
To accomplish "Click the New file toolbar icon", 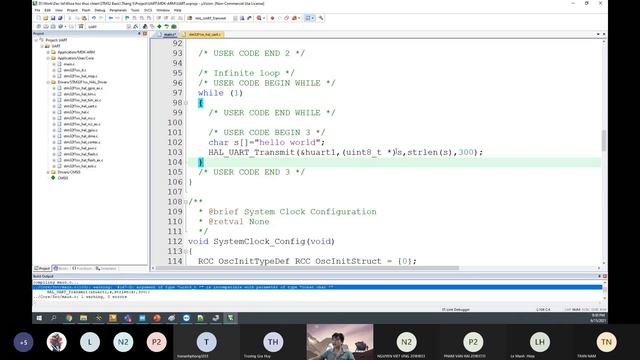I will click(38, 18).
